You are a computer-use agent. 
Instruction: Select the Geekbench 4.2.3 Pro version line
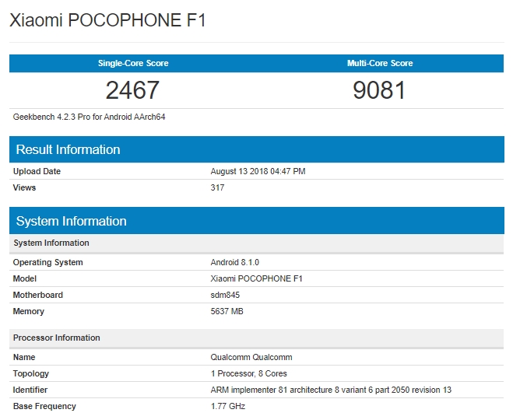[89, 117]
